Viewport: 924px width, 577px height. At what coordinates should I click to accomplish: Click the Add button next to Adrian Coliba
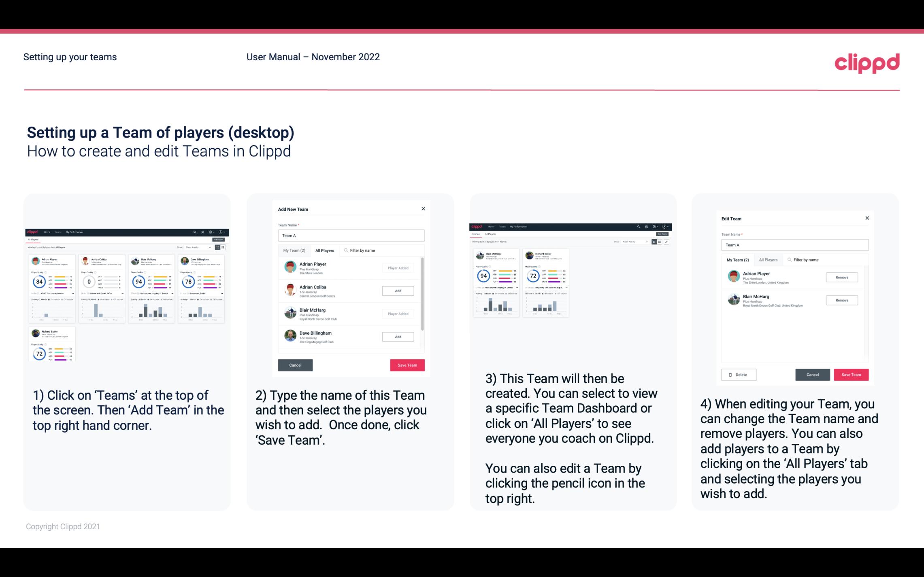397,291
